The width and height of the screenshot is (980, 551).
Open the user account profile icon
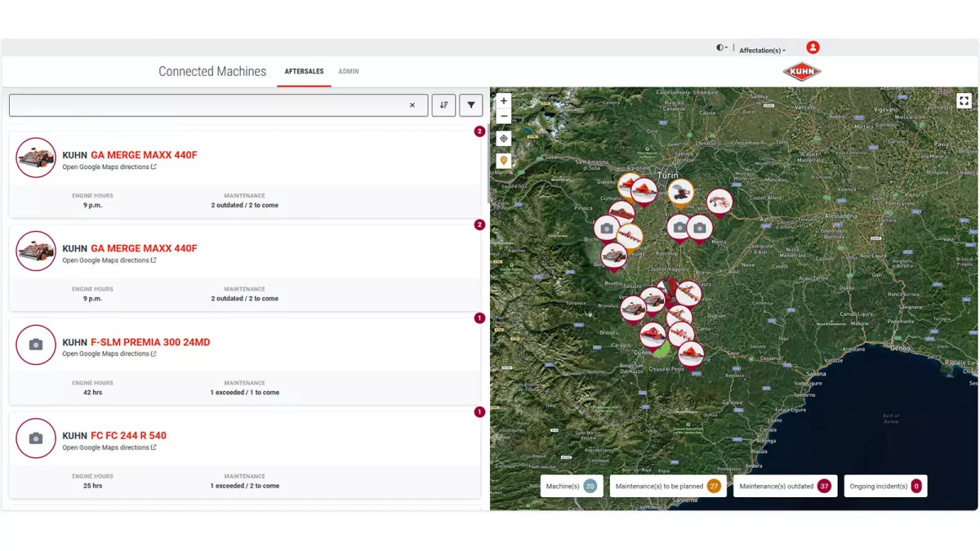coord(813,47)
